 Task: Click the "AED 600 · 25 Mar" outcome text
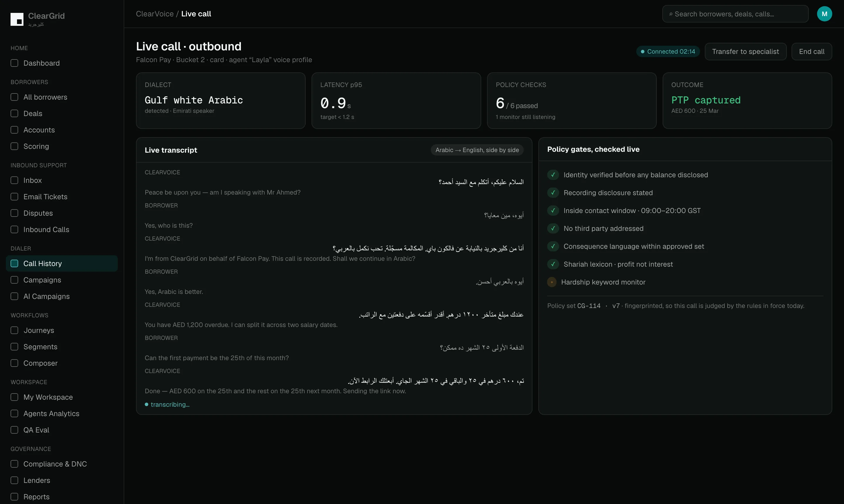click(x=695, y=111)
